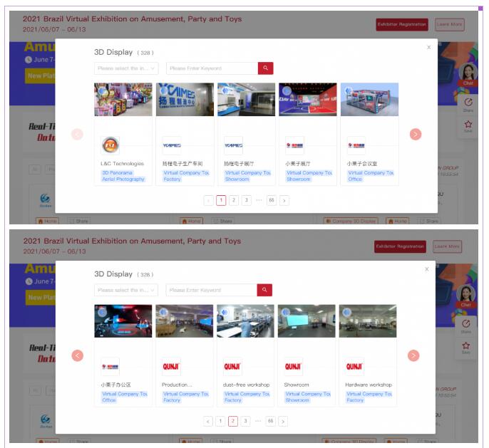Viewport: 489px width, 448px height.
Task: Open the dust-free workshop panorama thumbnail
Action: point(245,321)
